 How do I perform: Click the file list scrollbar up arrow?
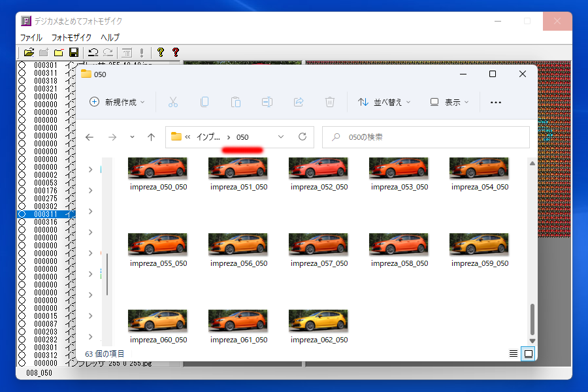(532, 163)
